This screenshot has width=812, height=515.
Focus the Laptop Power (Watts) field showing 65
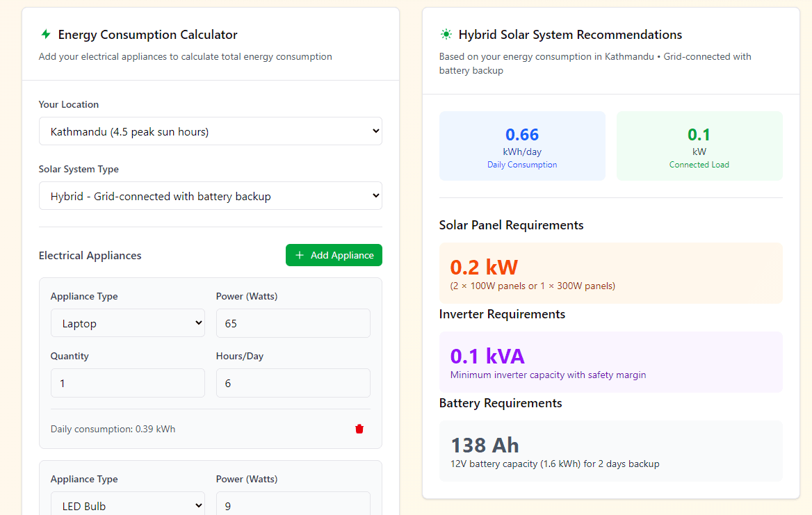click(293, 323)
